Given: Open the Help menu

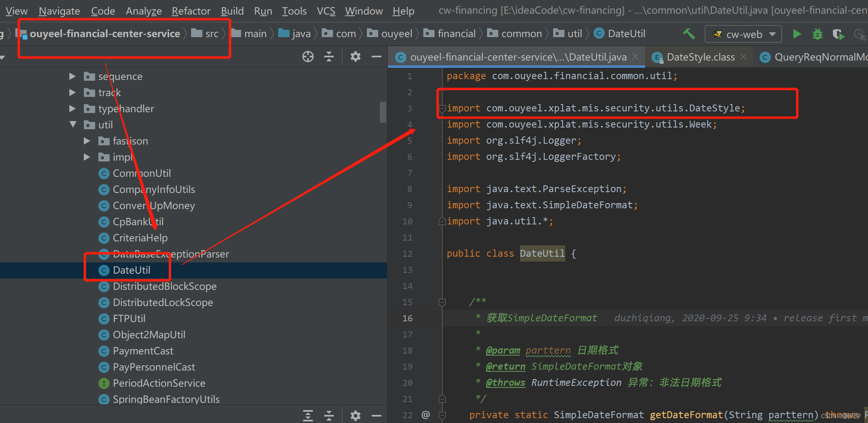Looking at the screenshot, I should (403, 11).
